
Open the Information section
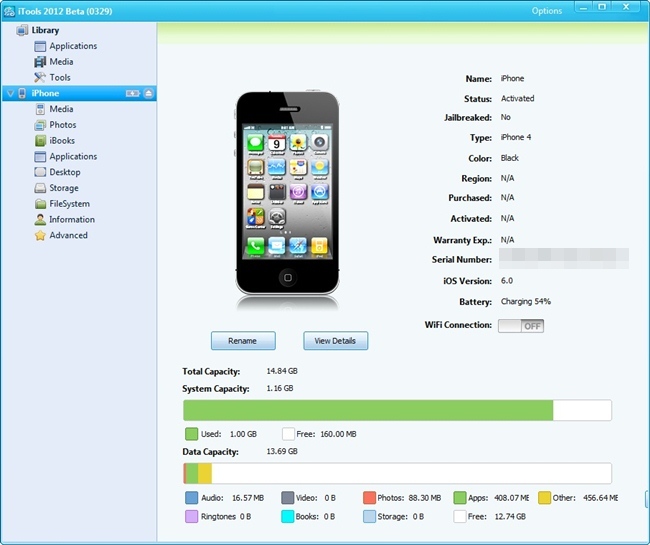pos(72,219)
